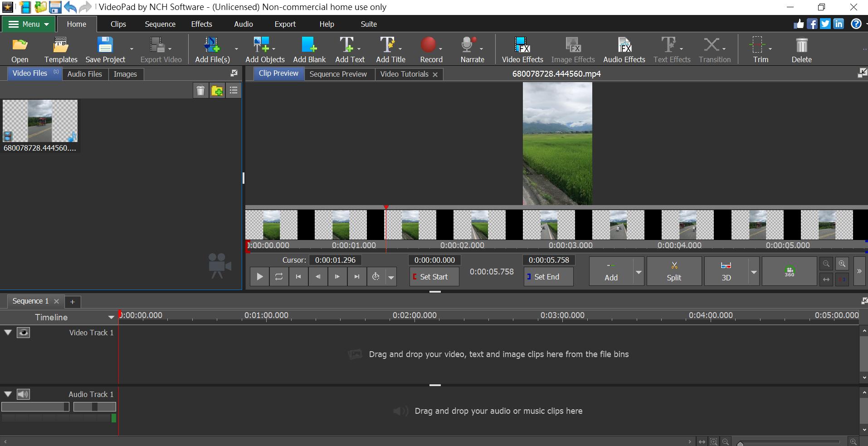
Task: Toggle visibility eye on Video Track 1
Action: tap(23, 333)
